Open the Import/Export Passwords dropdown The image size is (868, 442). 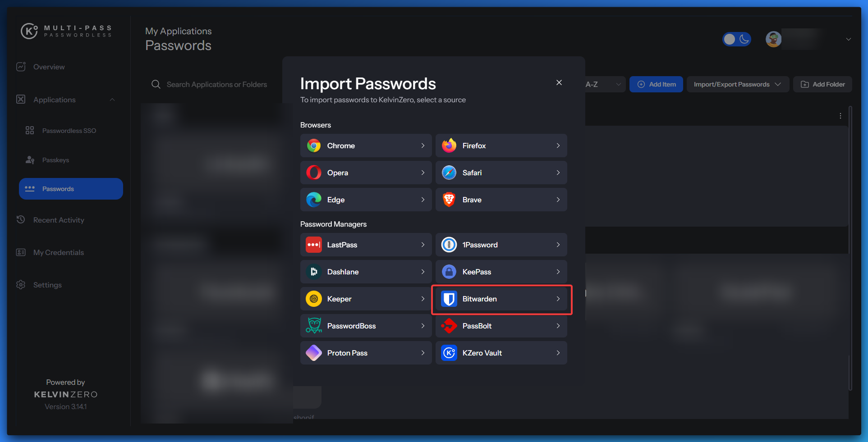[x=737, y=84]
